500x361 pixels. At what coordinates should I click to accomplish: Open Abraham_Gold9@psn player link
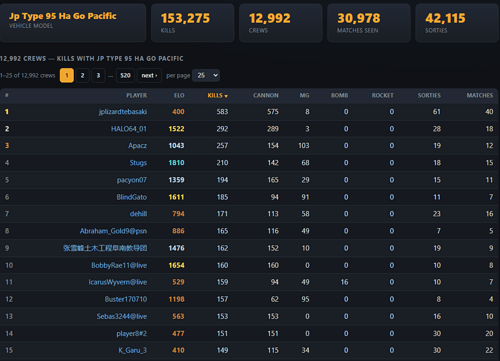click(113, 231)
